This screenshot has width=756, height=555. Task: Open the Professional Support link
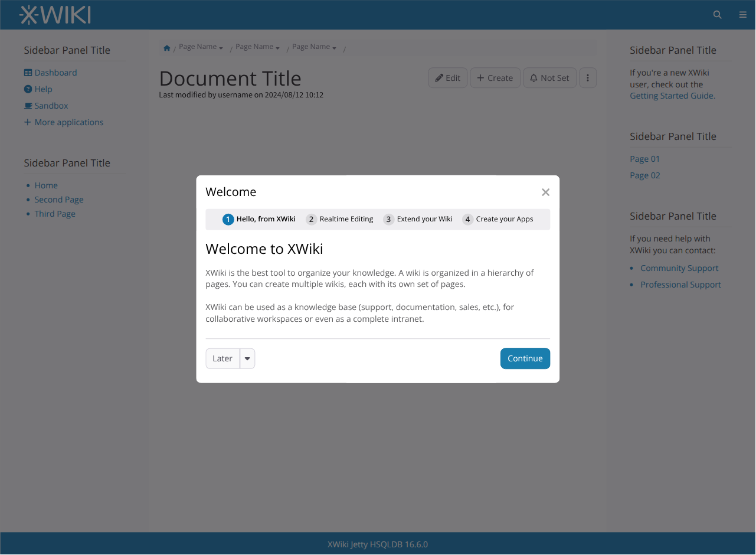(680, 285)
